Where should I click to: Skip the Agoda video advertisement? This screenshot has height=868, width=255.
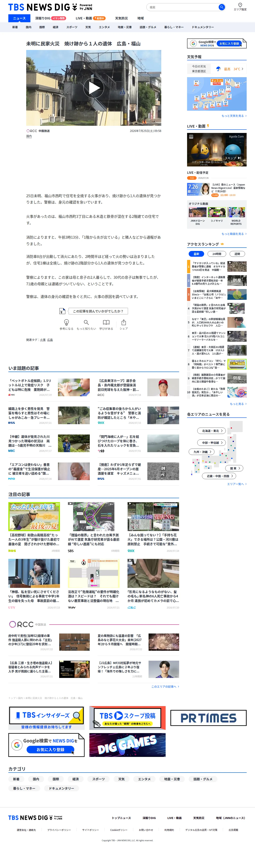click(233, 158)
